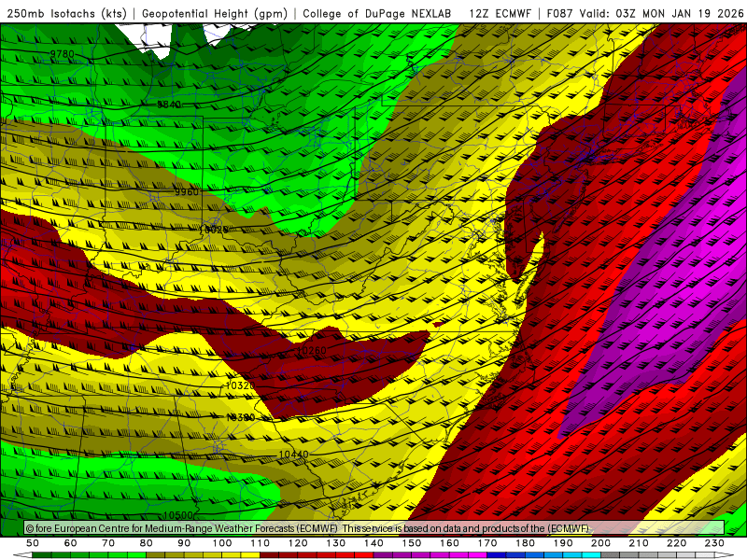Viewport: 747px width, 560px height.
Task: Click the 190 knot legend value
Action: coord(563,543)
